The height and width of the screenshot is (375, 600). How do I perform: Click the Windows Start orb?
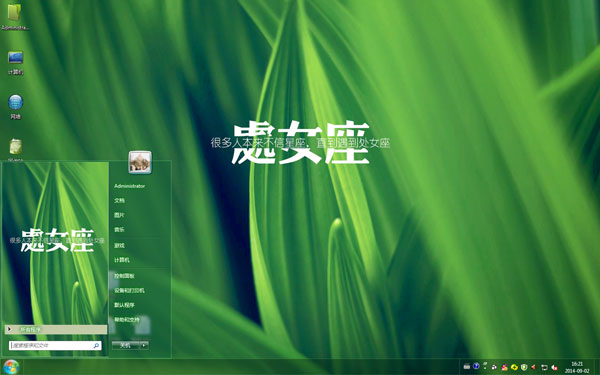click(11, 367)
